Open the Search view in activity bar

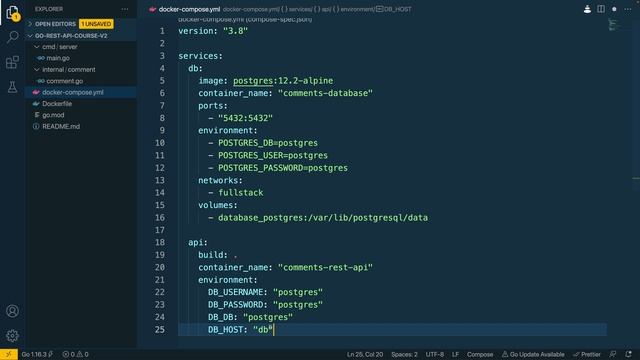pos(12,37)
